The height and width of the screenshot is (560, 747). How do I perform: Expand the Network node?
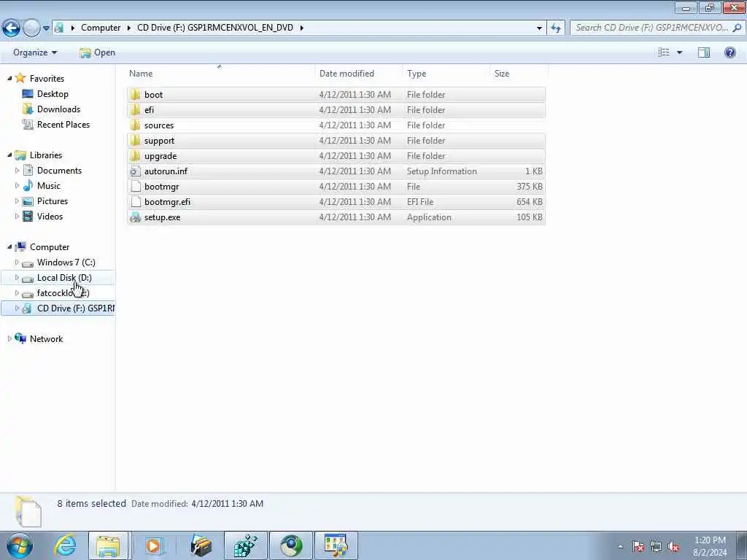coord(9,338)
